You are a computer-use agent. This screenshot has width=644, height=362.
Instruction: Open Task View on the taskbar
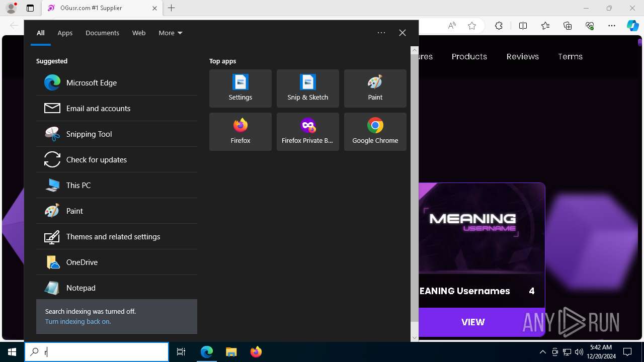tap(181, 352)
